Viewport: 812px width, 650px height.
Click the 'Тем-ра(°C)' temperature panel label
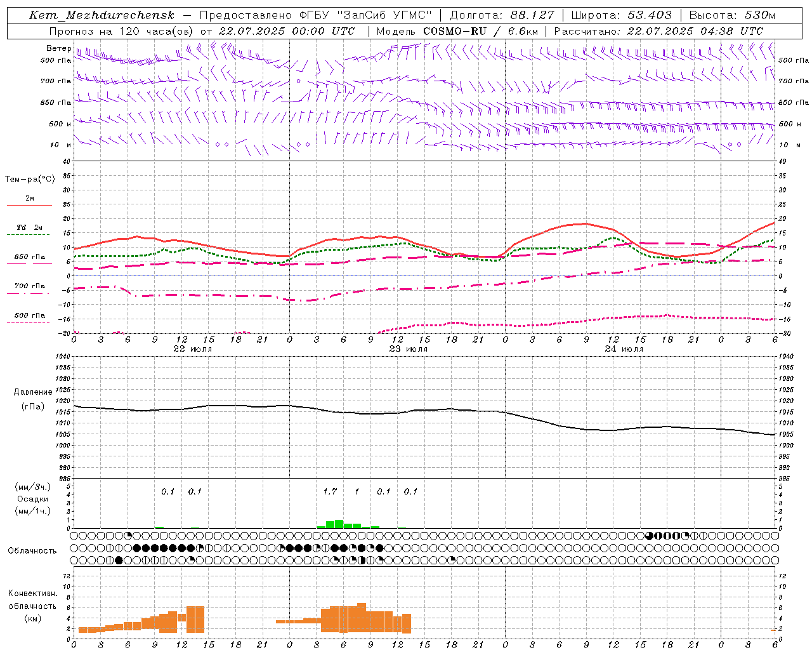(x=30, y=180)
